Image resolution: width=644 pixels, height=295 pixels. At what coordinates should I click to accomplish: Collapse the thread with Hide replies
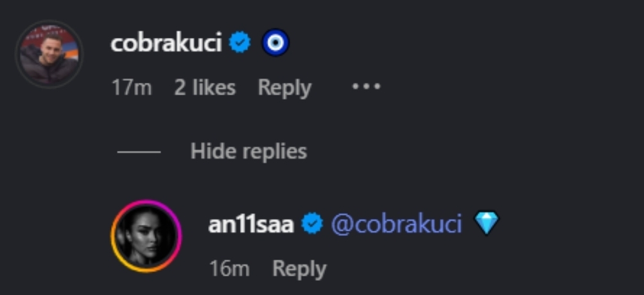[x=248, y=152]
